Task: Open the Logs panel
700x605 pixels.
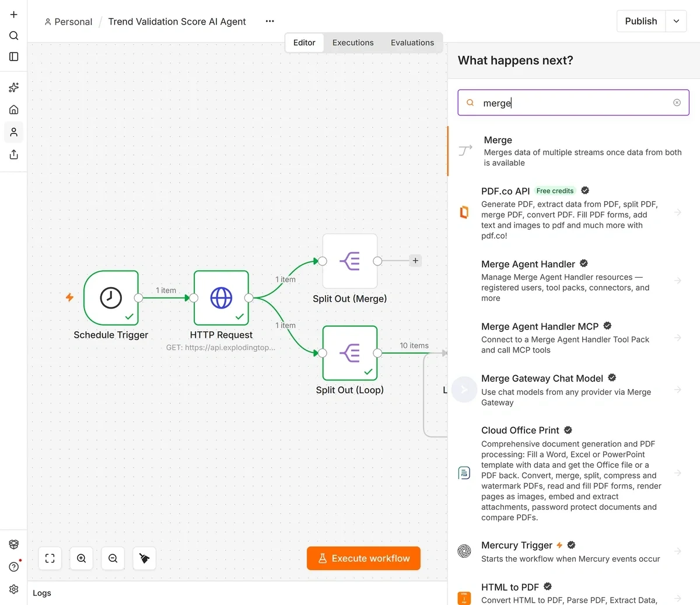Action: 42,593
